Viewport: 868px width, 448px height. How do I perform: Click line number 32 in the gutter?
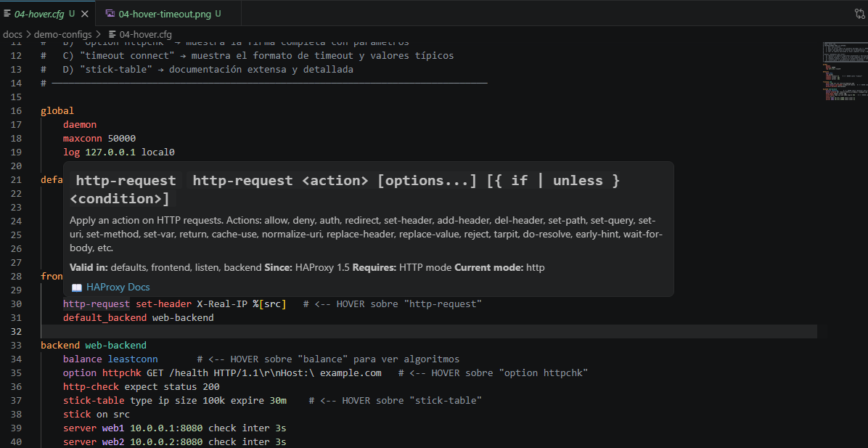point(15,331)
